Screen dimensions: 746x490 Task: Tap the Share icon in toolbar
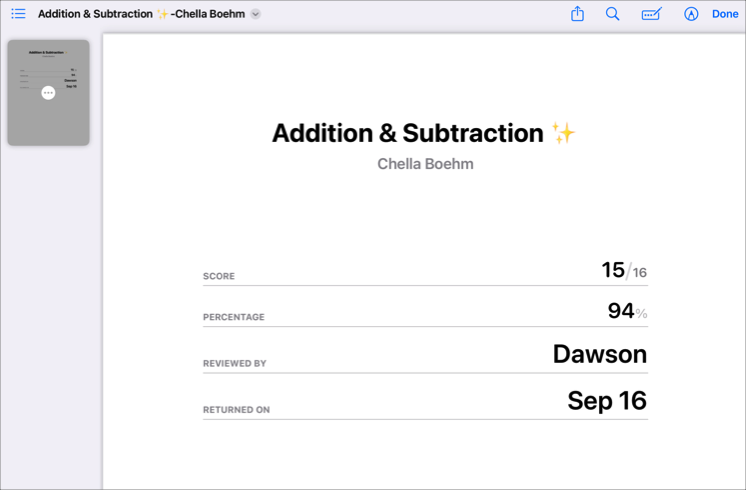[577, 13]
